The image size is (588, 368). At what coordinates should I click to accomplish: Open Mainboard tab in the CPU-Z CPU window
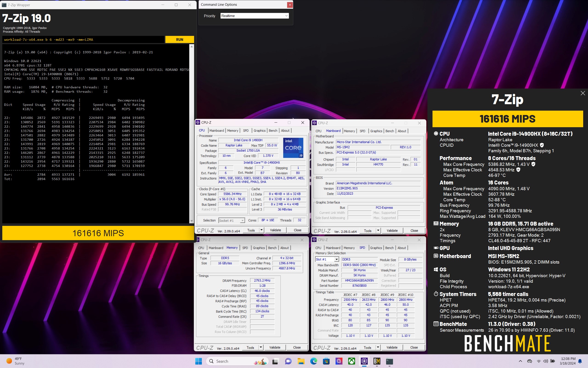coord(217,130)
